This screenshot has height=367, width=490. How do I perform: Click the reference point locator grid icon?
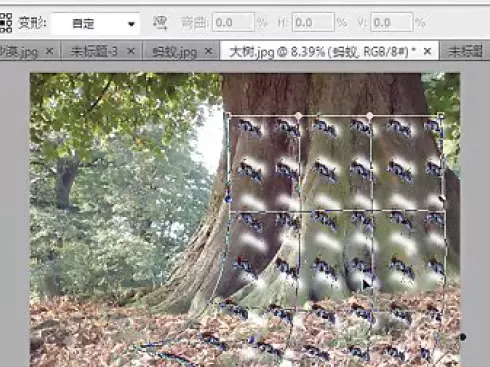pyautogui.click(x=6, y=23)
